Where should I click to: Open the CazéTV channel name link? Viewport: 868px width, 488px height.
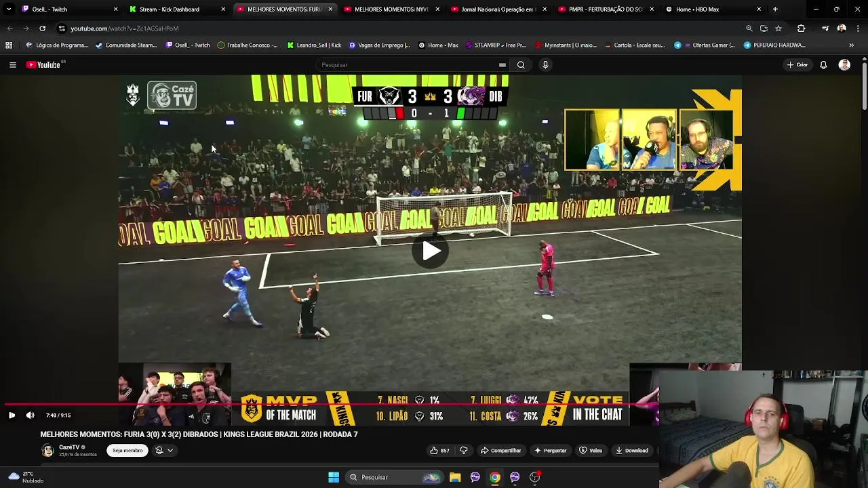[x=69, y=447]
